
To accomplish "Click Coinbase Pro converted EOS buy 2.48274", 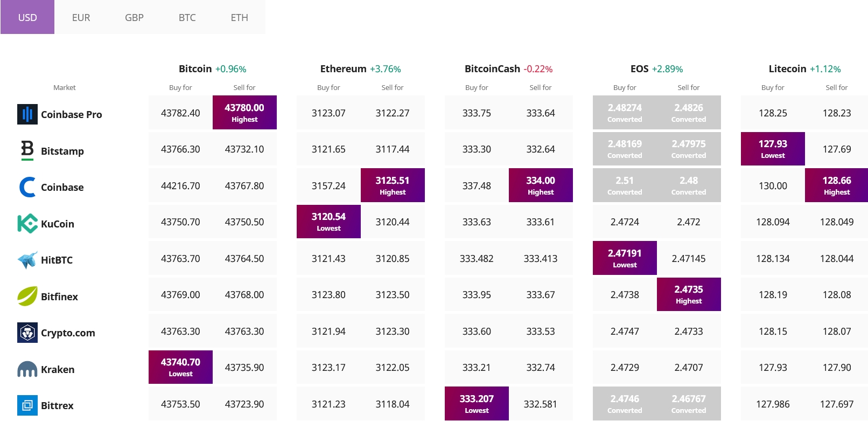I will tap(625, 113).
